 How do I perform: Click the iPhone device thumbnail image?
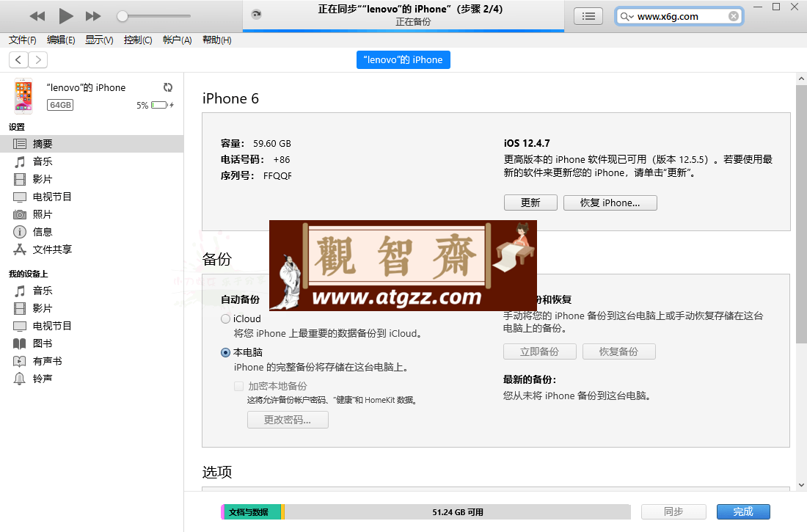pyautogui.click(x=23, y=96)
